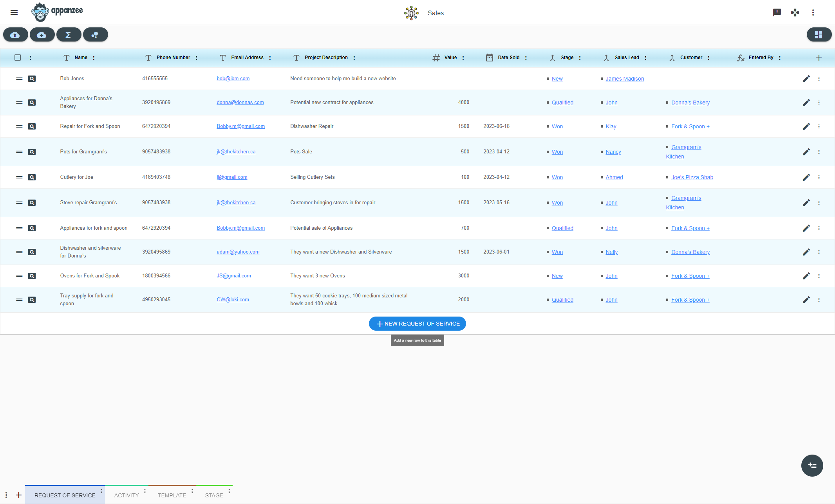Open the sheet list dots at bottom-left
This screenshot has width=835, height=504.
(x=6, y=495)
